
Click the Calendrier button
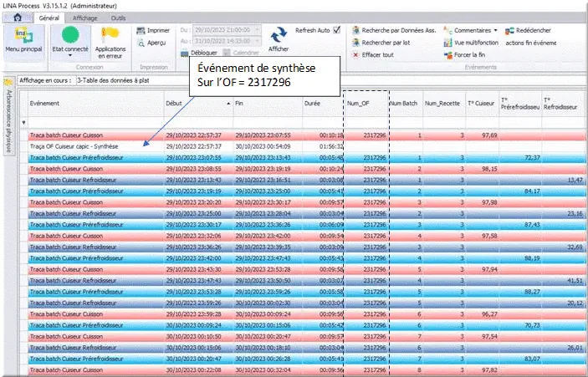[242, 53]
